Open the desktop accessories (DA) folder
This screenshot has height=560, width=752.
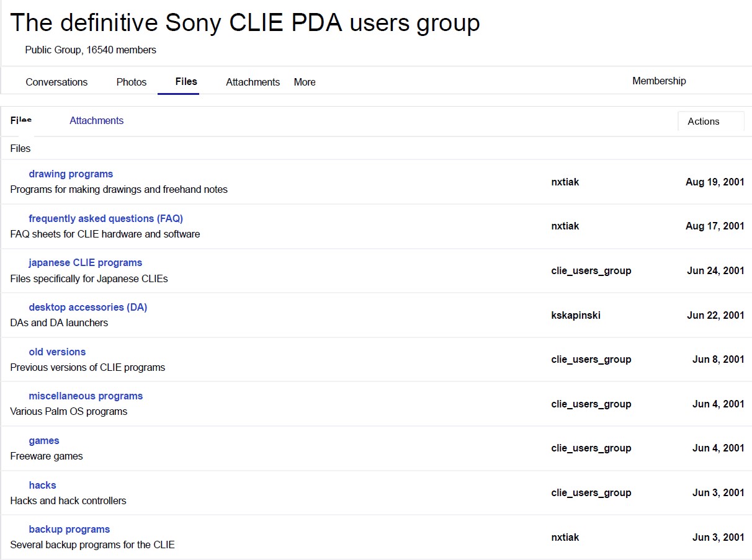[87, 307]
